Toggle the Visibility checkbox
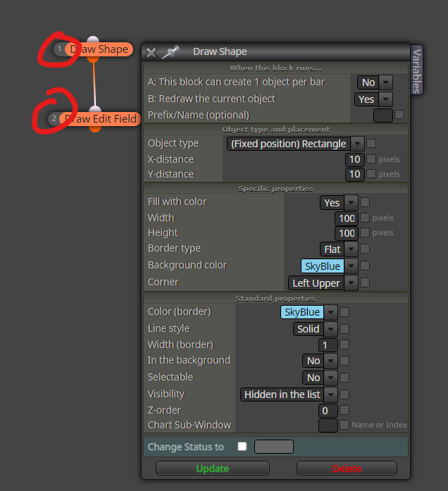Screen dimensions: 448x491 tap(344, 394)
